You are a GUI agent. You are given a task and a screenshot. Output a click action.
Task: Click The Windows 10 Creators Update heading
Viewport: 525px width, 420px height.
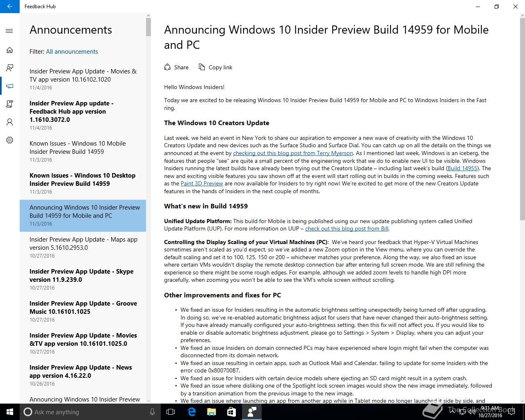[217, 123]
